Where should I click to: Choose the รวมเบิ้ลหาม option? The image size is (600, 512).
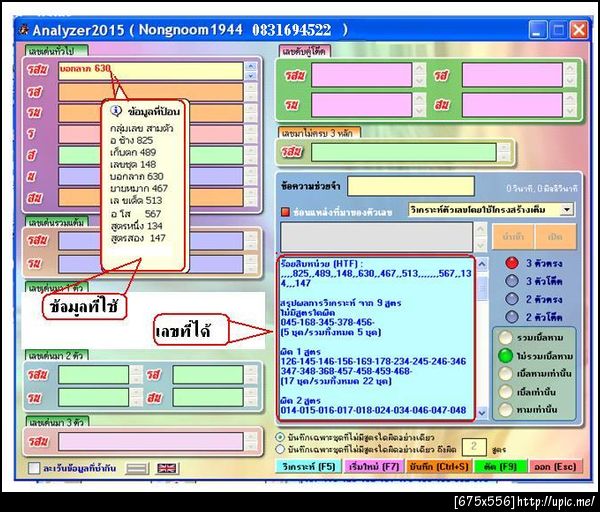point(505,338)
